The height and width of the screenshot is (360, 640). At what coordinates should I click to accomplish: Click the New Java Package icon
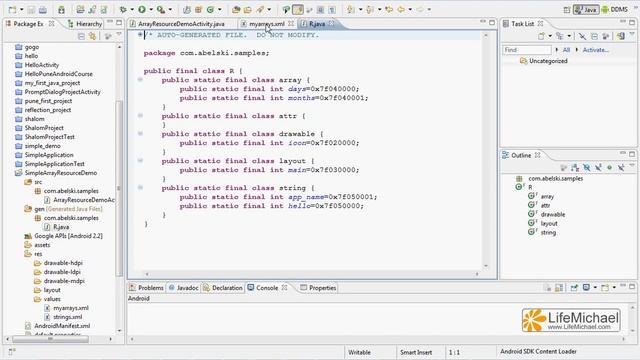point(198,9)
